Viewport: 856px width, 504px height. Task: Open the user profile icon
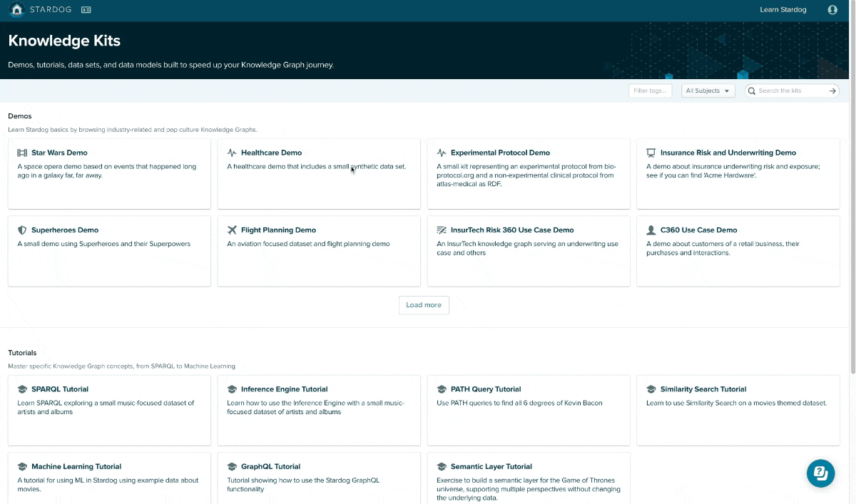832,10
